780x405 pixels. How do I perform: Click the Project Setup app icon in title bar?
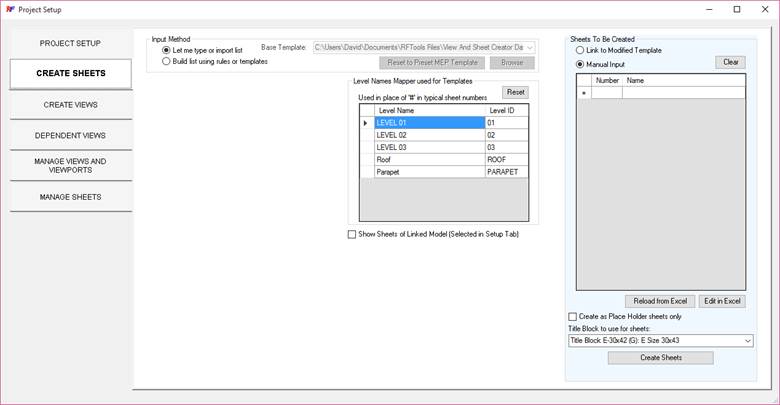click(9, 9)
